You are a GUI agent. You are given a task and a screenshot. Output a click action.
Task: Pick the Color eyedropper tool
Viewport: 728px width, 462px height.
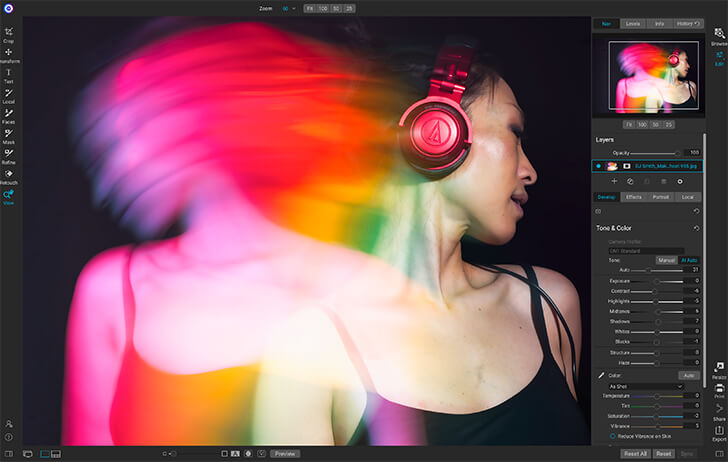point(601,375)
